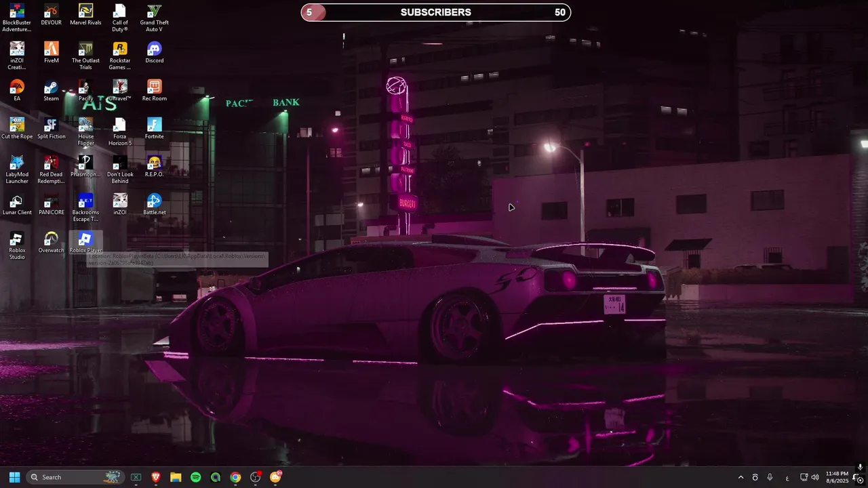
Task: Open File Explorer from the taskbar
Action: (176, 477)
